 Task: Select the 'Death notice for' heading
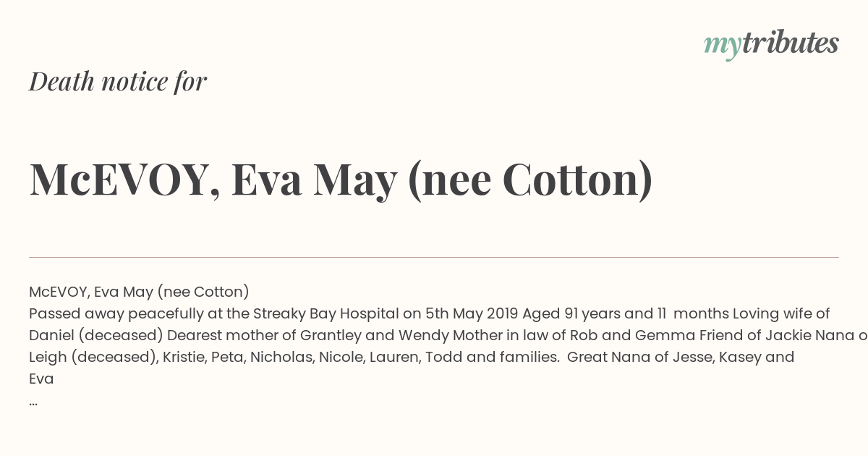[118, 82]
